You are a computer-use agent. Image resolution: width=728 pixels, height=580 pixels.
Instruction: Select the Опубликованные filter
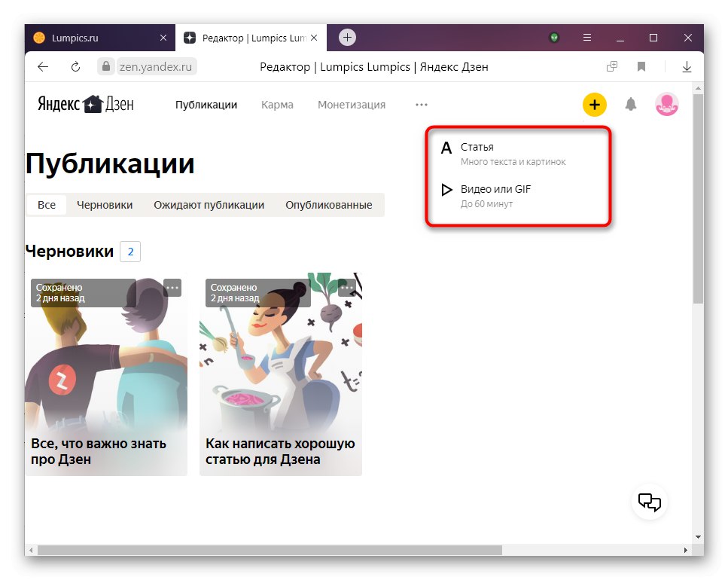pyautogui.click(x=329, y=204)
